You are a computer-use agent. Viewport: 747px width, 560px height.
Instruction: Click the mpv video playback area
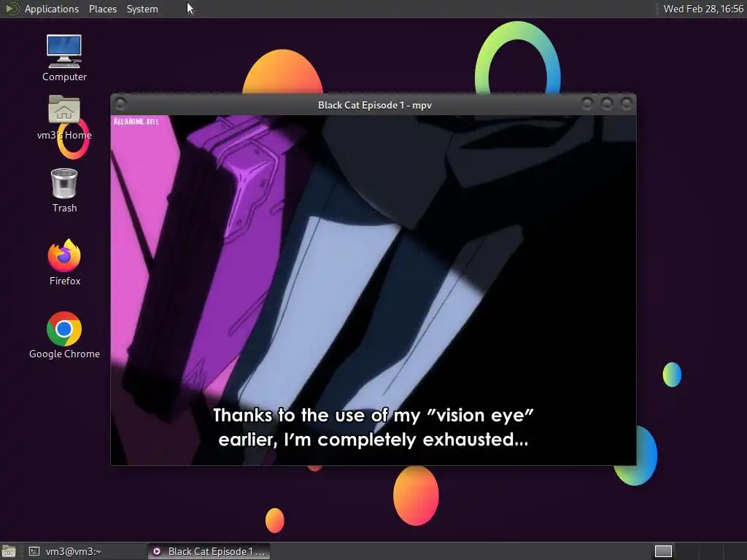pyautogui.click(x=373, y=290)
